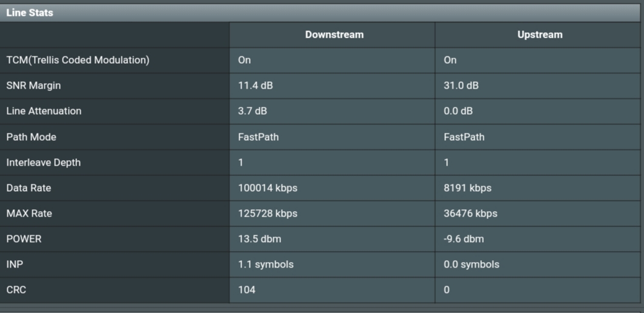The width and height of the screenshot is (644, 313).
Task: Click the SNR Margin label
Action: (33, 86)
